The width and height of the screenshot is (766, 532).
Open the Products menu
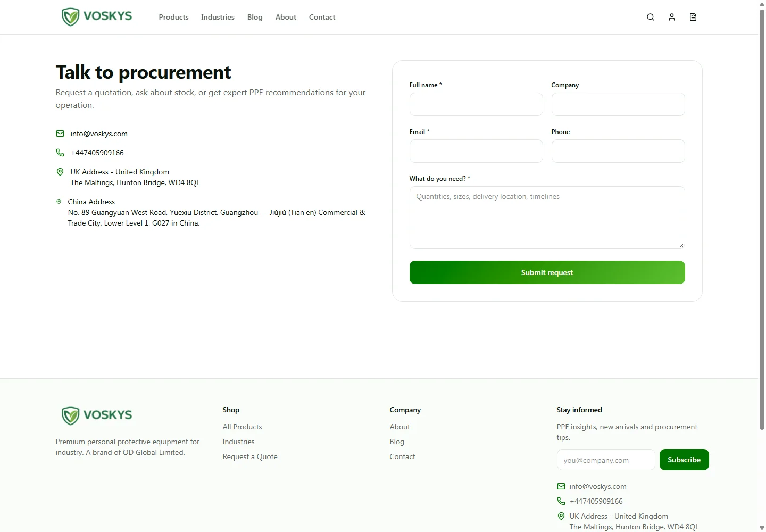173,17
